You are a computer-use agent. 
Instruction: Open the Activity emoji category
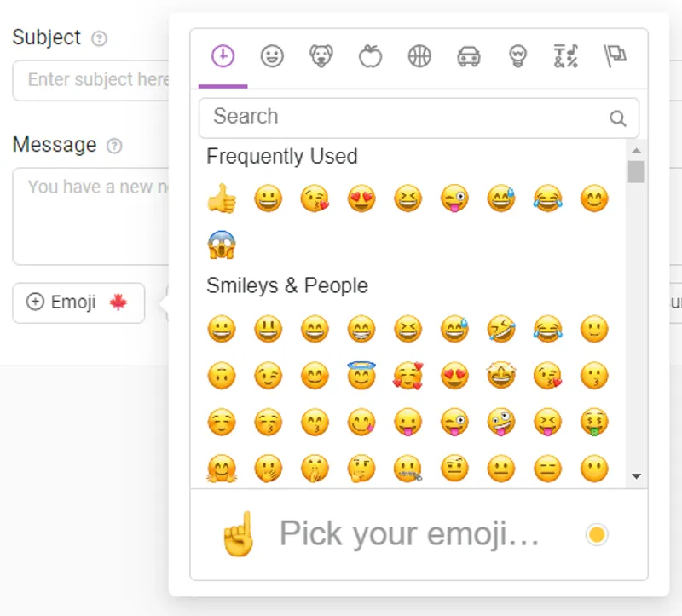tap(419, 57)
